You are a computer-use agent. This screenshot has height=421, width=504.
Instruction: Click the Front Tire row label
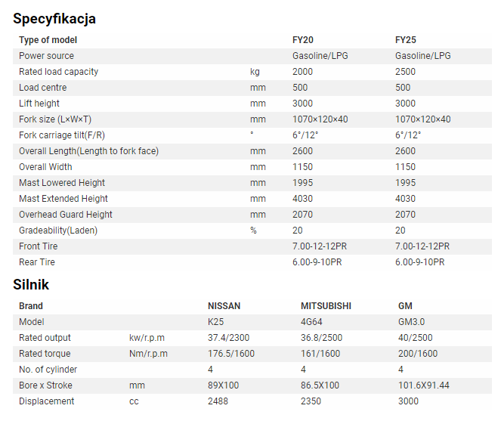pyautogui.click(x=39, y=246)
